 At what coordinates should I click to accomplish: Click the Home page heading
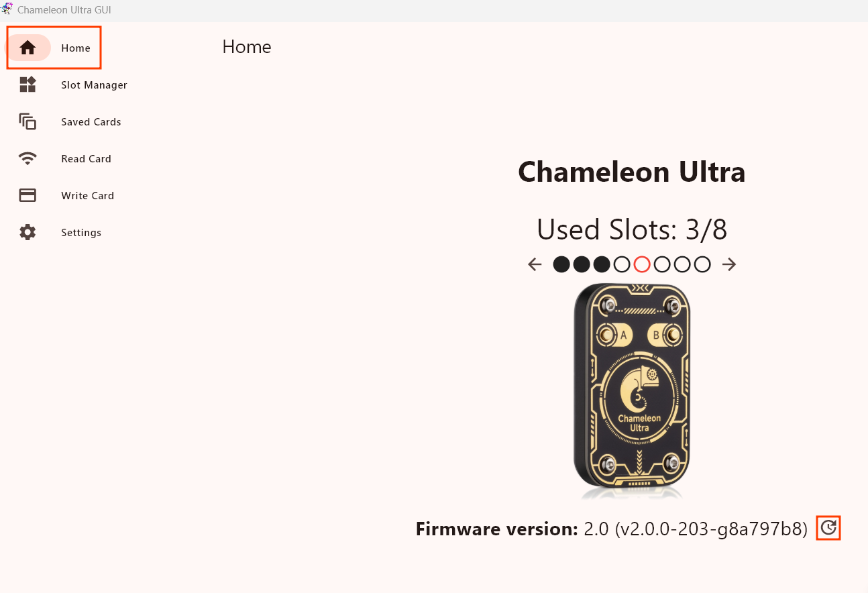246,46
